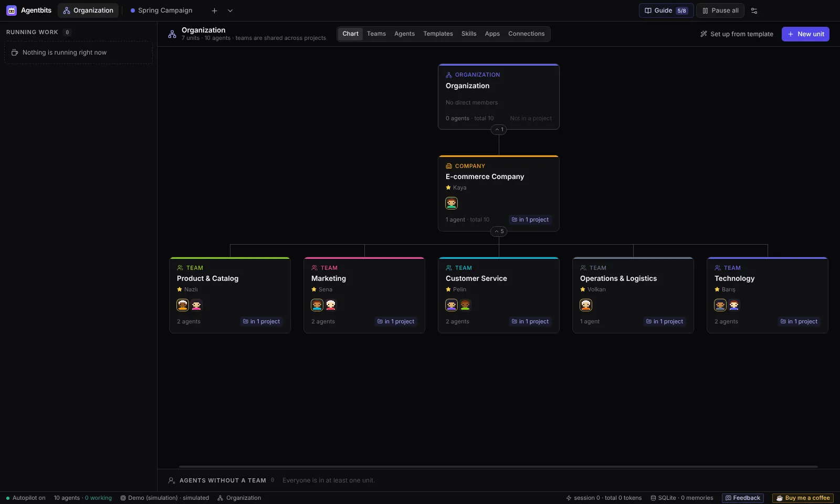
Task: Open the Skills tab
Action: [469, 34]
